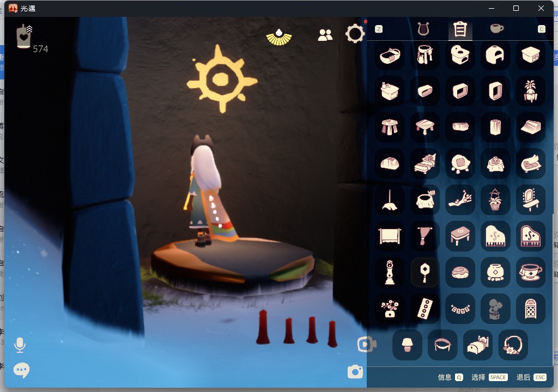Select the square hollow frame block
Screen dimensions: 558x392
460,91
